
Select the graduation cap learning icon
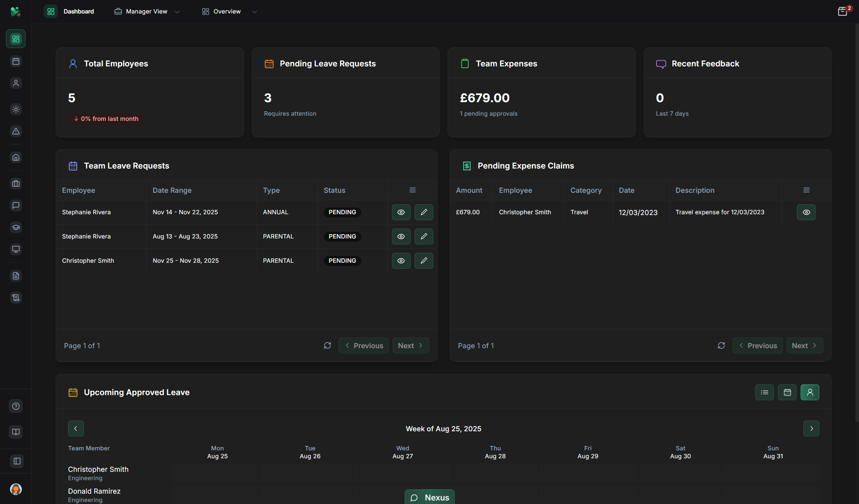(16, 227)
